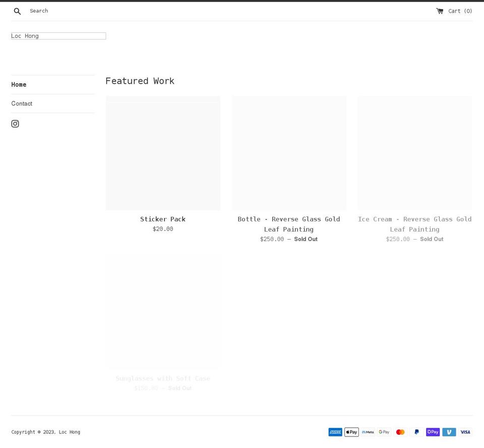Open the Sunglasses with Soft Case listing
Image resolution: width=484 pixels, height=448 pixels.
pyautogui.click(x=163, y=378)
